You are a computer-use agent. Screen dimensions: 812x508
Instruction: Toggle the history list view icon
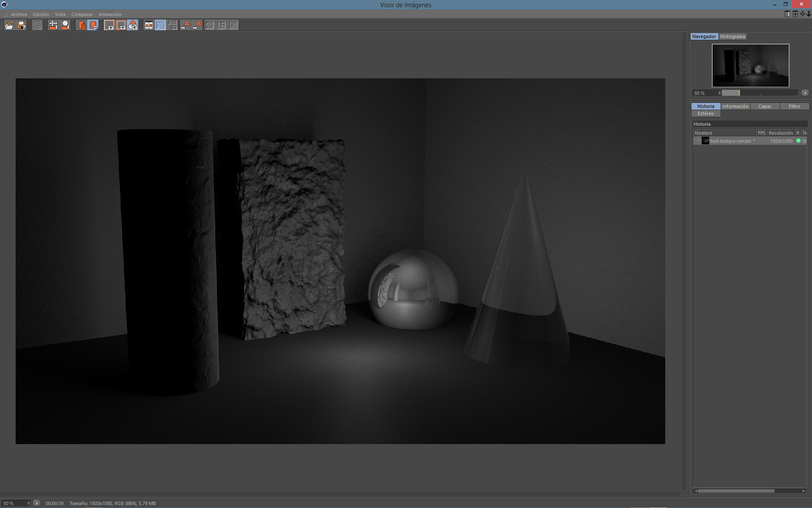point(93,25)
